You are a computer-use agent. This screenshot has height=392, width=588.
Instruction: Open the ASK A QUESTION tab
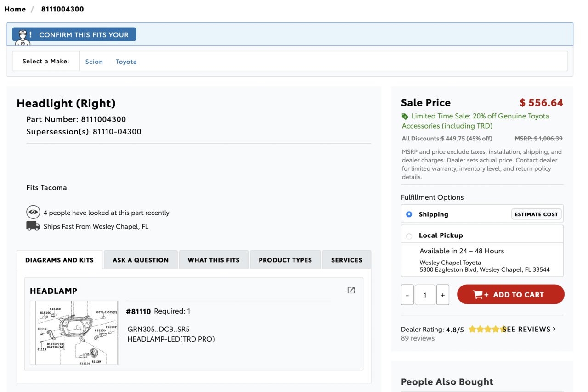click(x=141, y=260)
